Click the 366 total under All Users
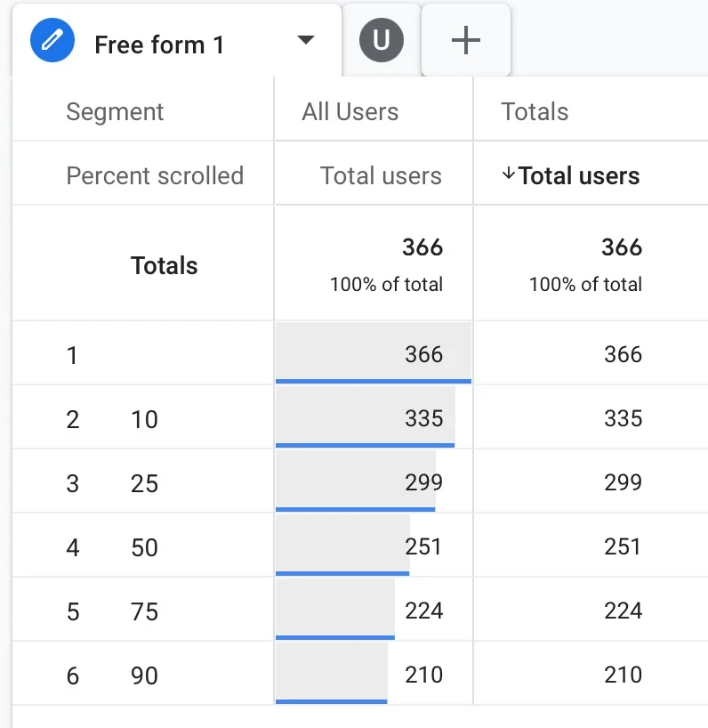The height and width of the screenshot is (728, 708). click(x=422, y=247)
